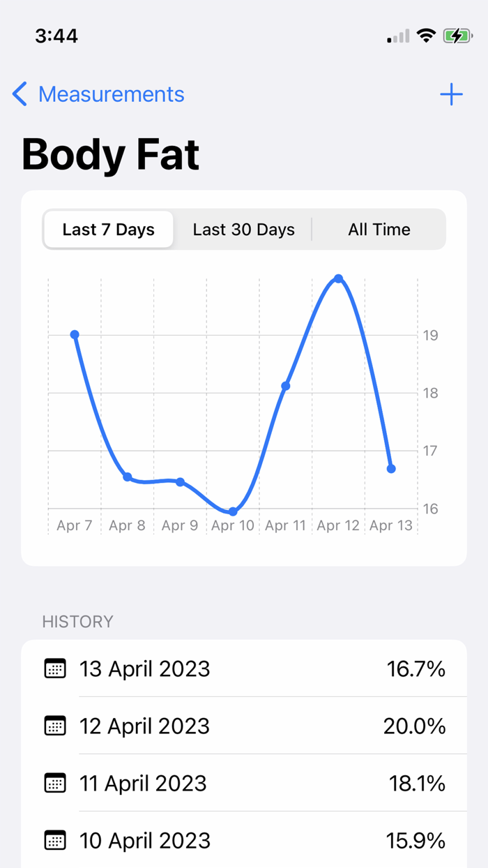Select the Last 30 Days segment
The height and width of the screenshot is (868, 488).
(243, 229)
